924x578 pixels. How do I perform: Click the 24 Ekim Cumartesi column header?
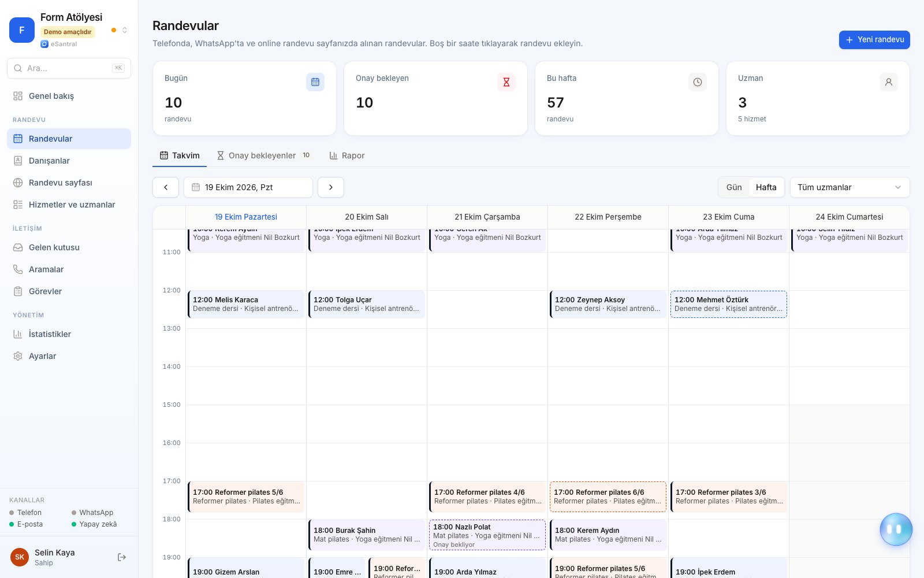[850, 217]
